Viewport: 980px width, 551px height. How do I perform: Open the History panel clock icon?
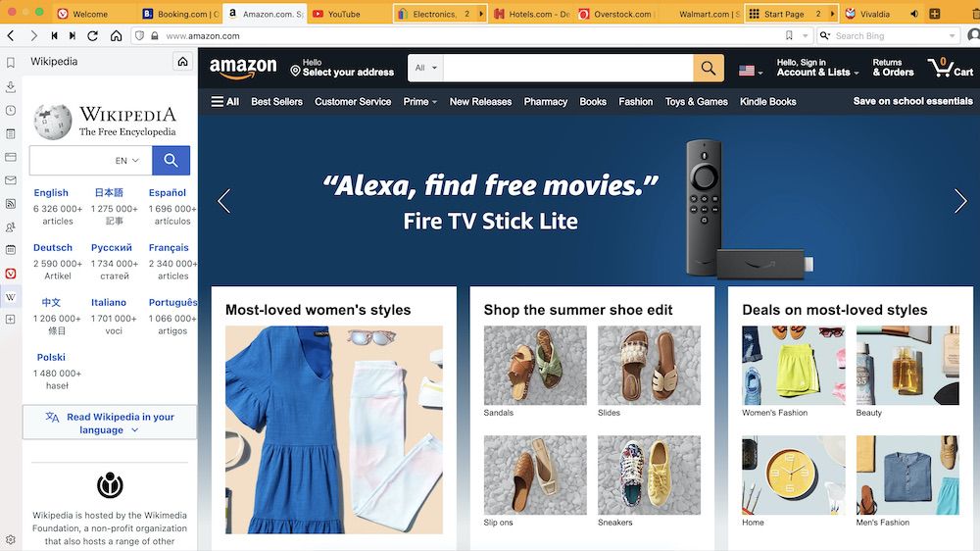coord(11,111)
